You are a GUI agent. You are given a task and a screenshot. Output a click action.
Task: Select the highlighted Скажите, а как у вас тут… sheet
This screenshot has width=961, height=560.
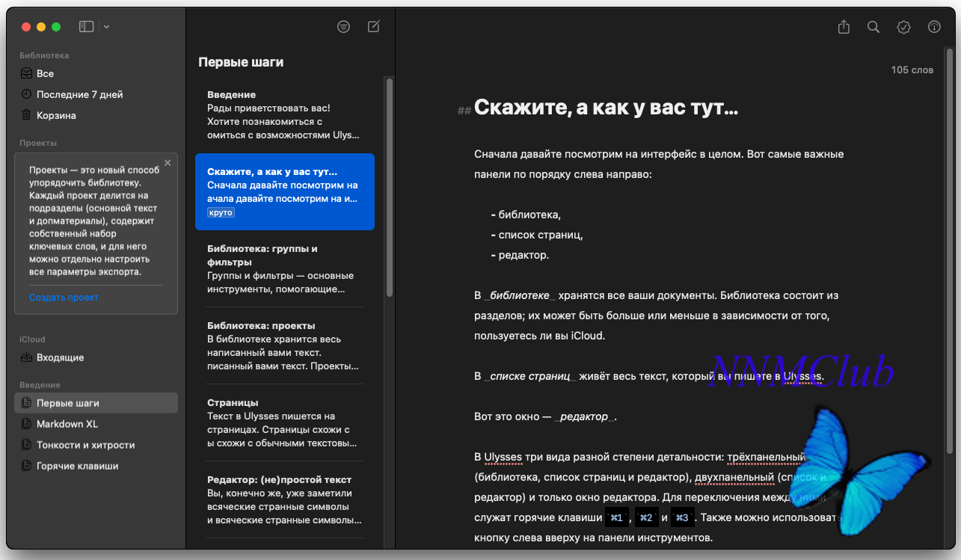point(285,191)
